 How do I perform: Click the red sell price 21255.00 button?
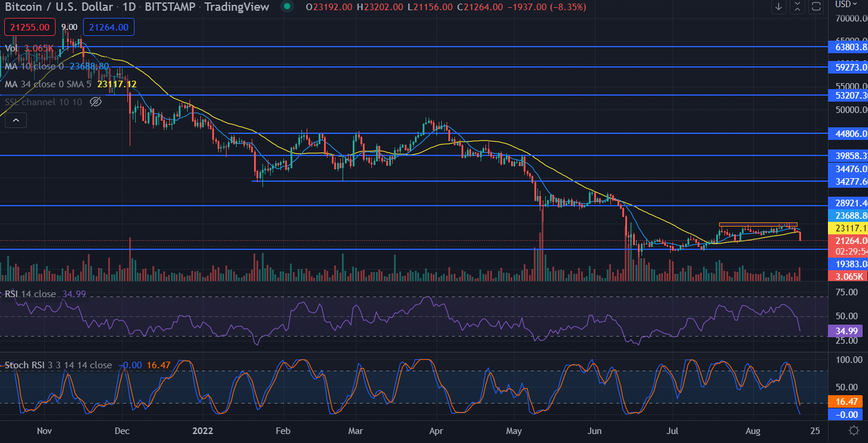click(30, 27)
